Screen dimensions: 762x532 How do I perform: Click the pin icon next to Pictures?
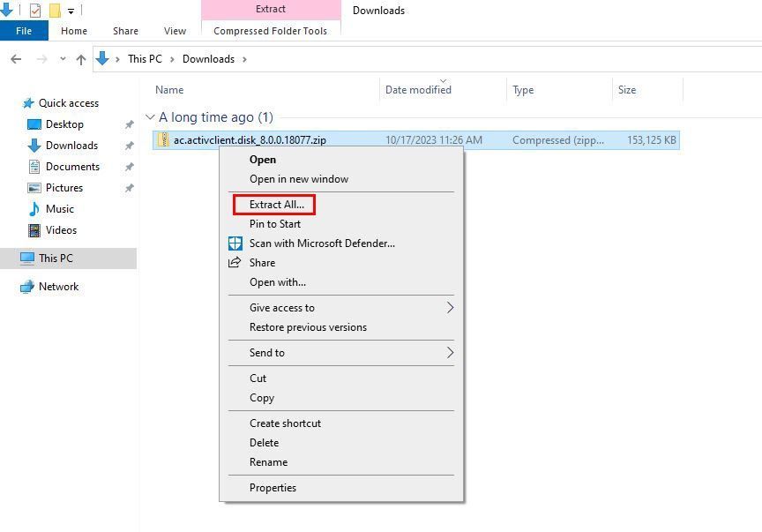[x=130, y=188]
